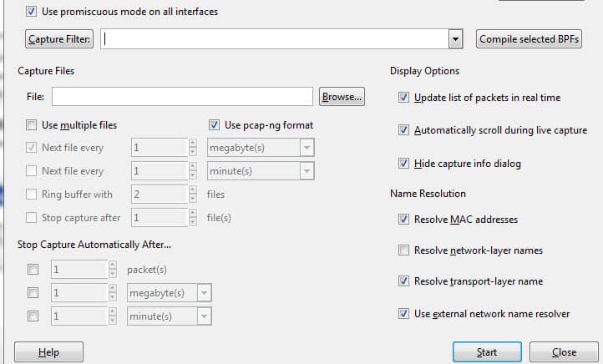Open the capture filter dropdown arrow

pyautogui.click(x=455, y=39)
